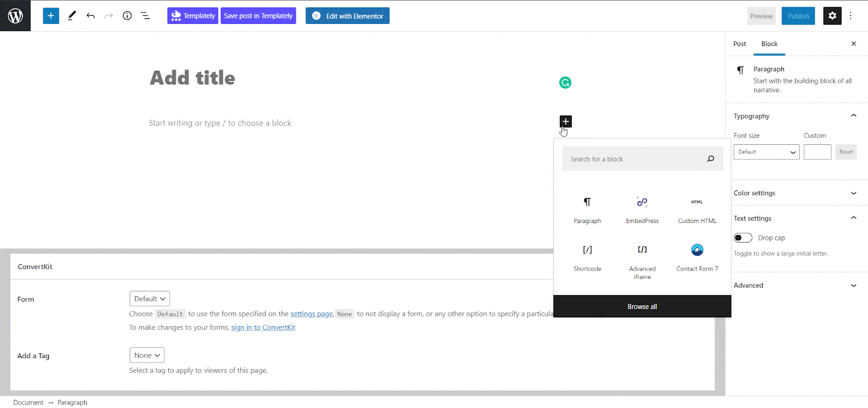Toggle the Drop cap switch

(x=743, y=238)
